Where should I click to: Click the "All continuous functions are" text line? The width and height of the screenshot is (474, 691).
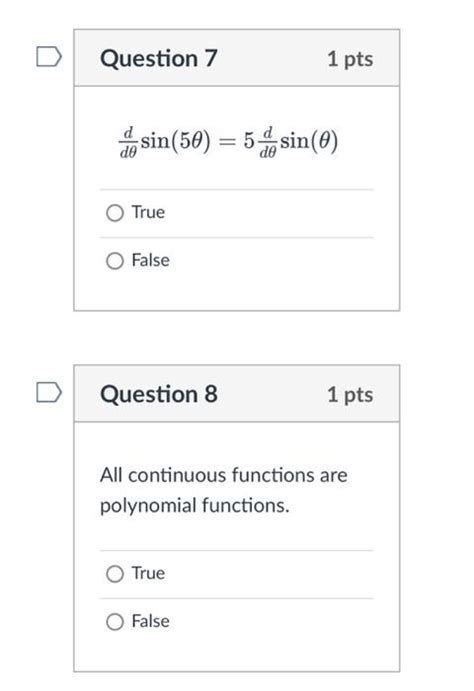click(x=224, y=476)
